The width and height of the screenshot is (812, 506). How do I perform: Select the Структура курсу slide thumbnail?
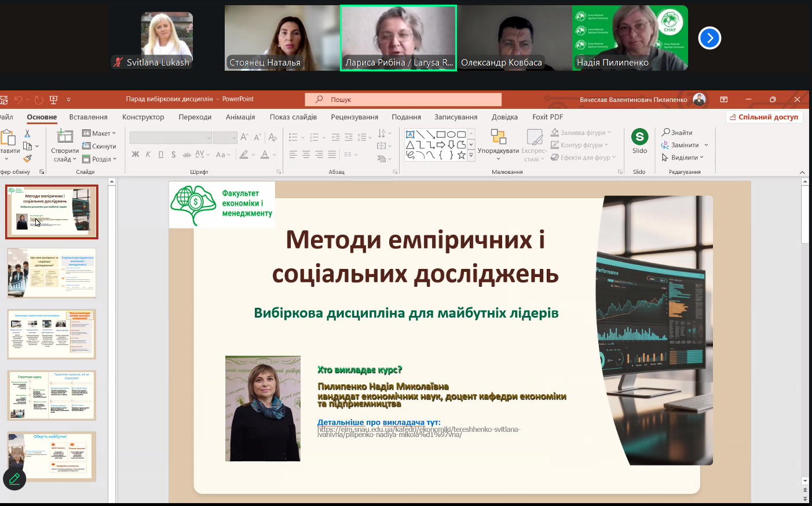(51, 395)
